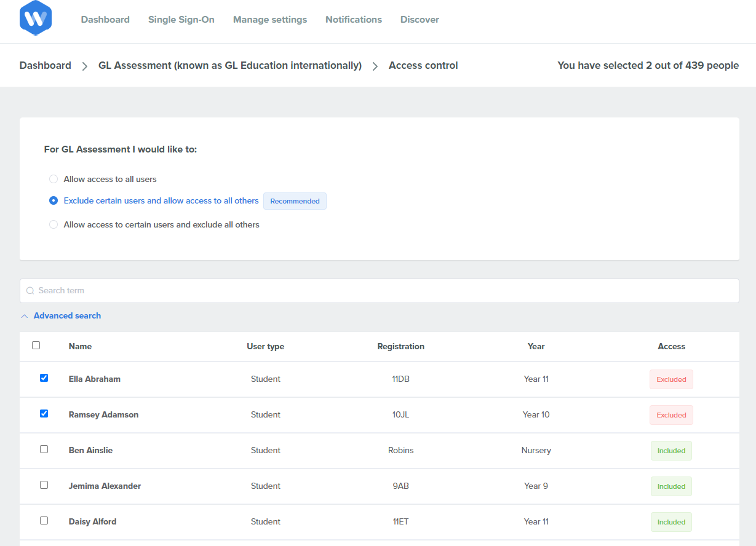
Task: Select Allow access to all users
Action: click(54, 179)
